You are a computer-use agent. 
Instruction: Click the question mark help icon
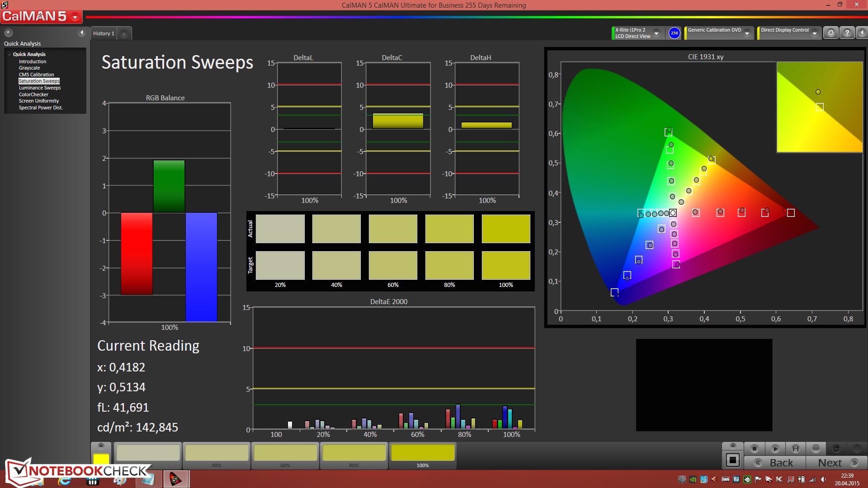click(x=847, y=33)
